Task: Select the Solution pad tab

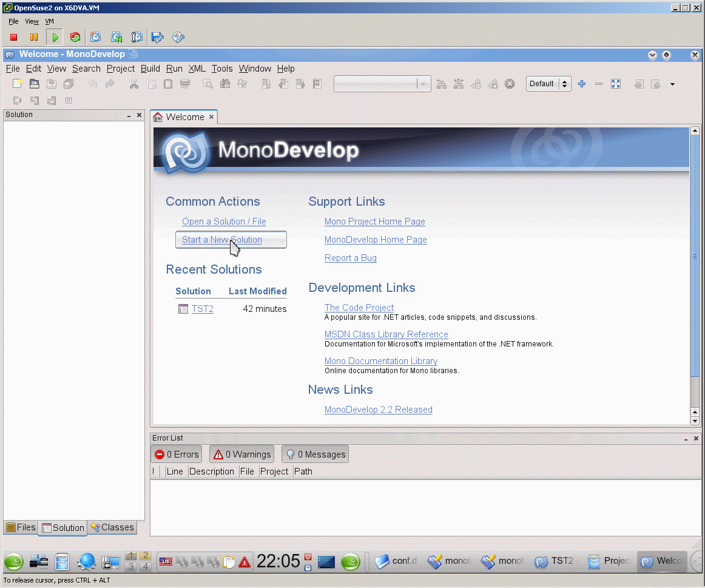Action: 63,528
